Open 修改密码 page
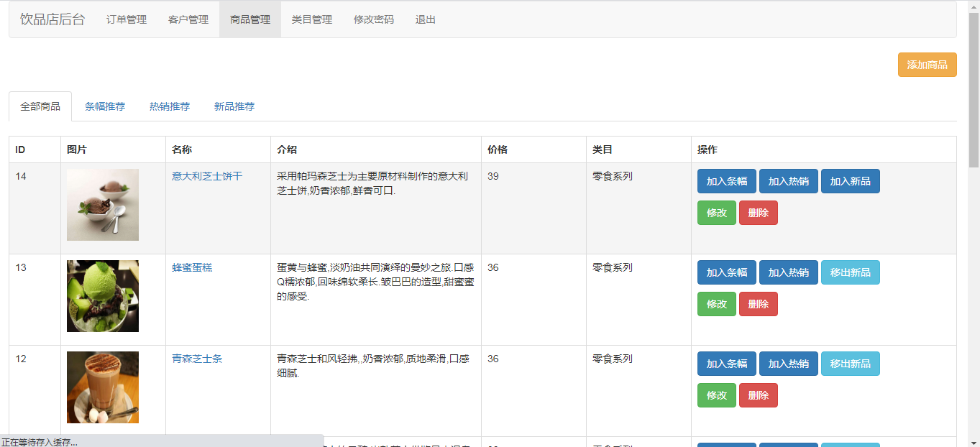 click(x=374, y=19)
